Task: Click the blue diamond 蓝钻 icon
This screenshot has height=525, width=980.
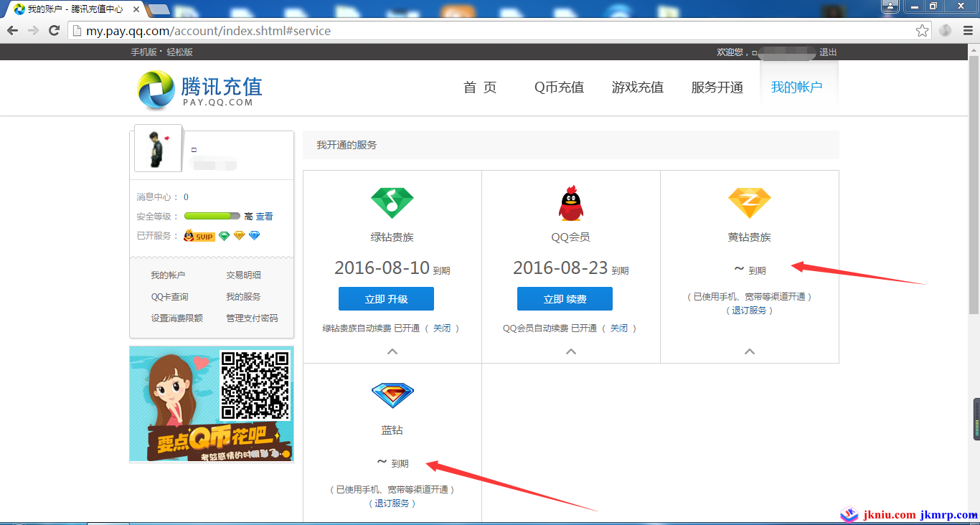Action: point(392,395)
